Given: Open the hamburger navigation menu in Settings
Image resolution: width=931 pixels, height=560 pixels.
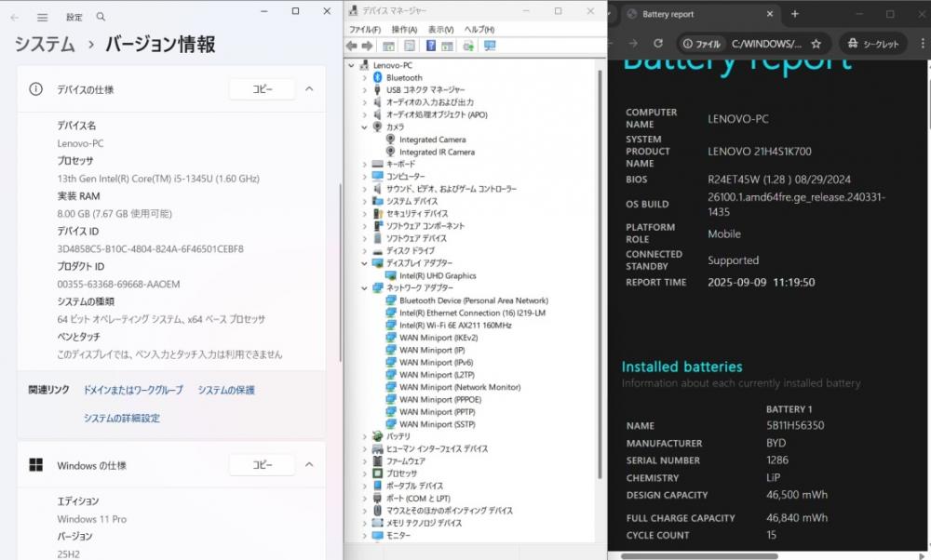Looking at the screenshot, I should tap(42, 17).
